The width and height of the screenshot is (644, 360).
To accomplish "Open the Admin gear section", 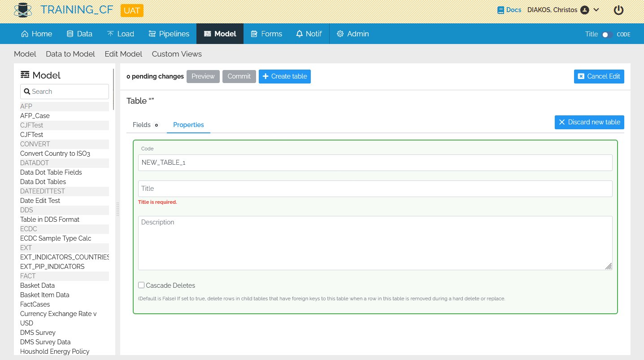I will (x=352, y=34).
